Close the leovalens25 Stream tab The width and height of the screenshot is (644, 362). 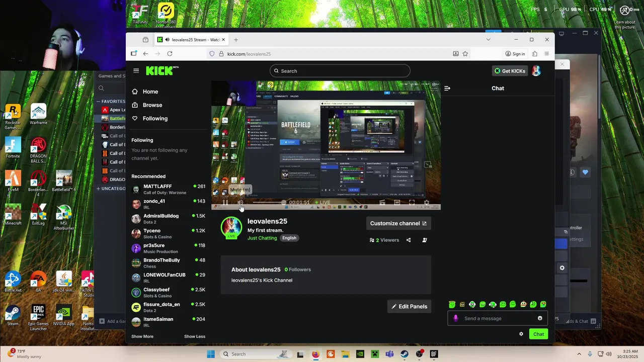[223, 40]
